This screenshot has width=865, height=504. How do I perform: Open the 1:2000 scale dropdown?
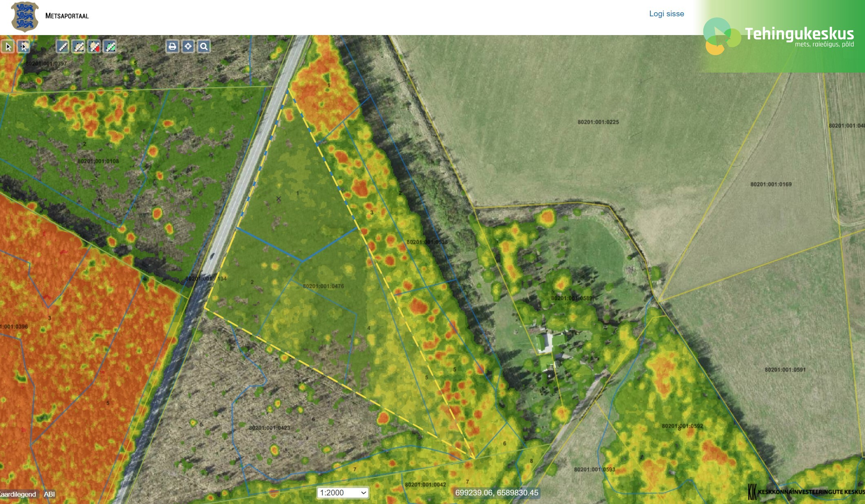343,493
